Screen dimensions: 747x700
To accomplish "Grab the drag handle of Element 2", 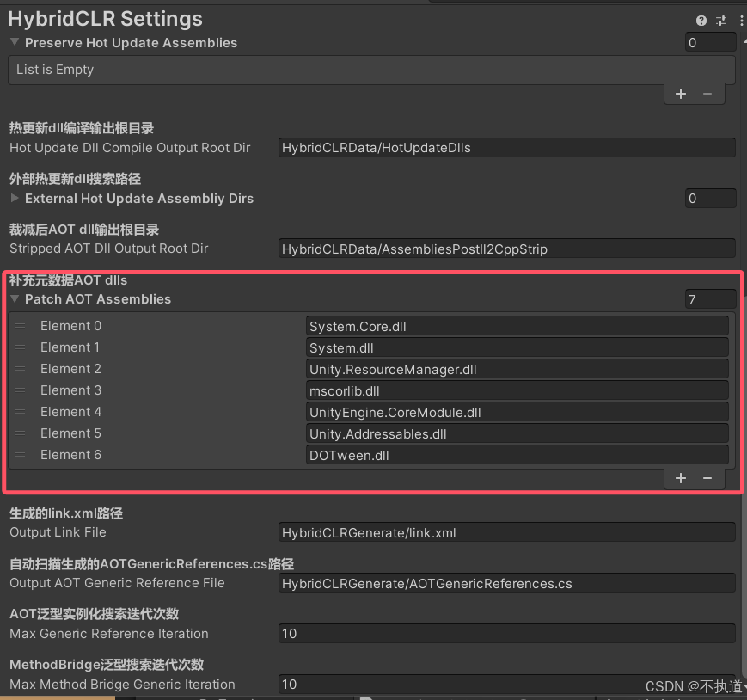I will [x=20, y=369].
